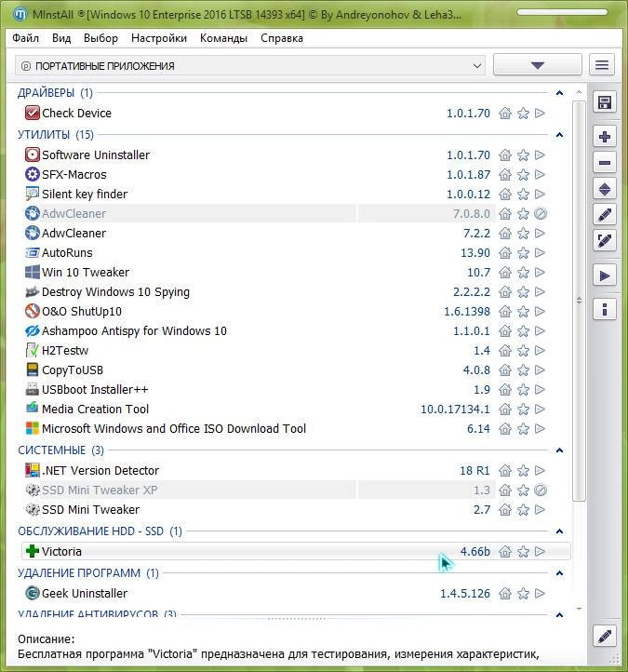Click the info button in sidebar
628x672 pixels.
point(605,309)
